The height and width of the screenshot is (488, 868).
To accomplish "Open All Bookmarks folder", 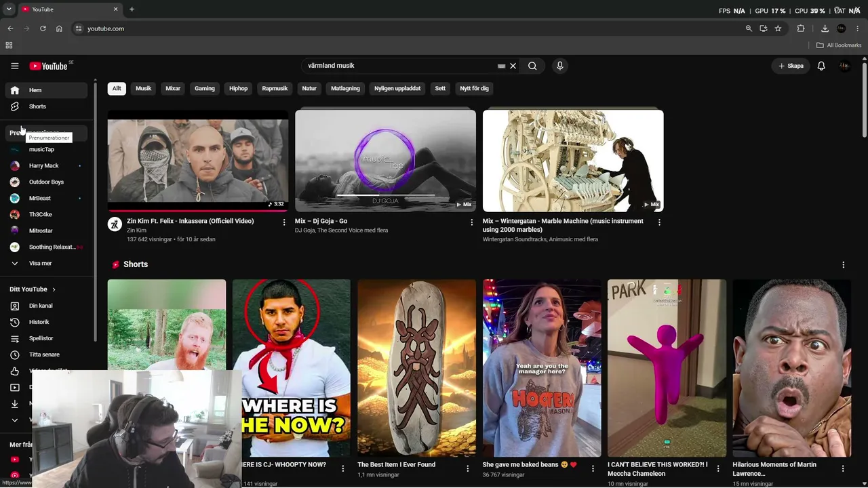I will coord(839,45).
